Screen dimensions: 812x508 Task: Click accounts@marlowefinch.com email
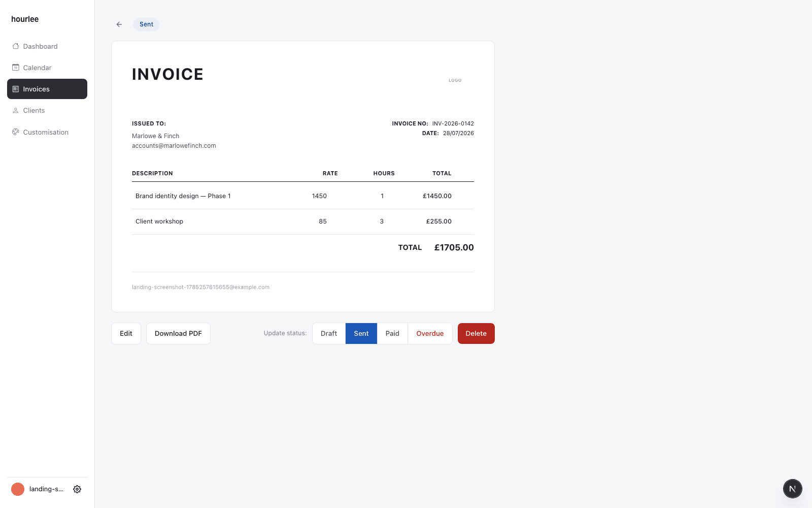coord(174,146)
